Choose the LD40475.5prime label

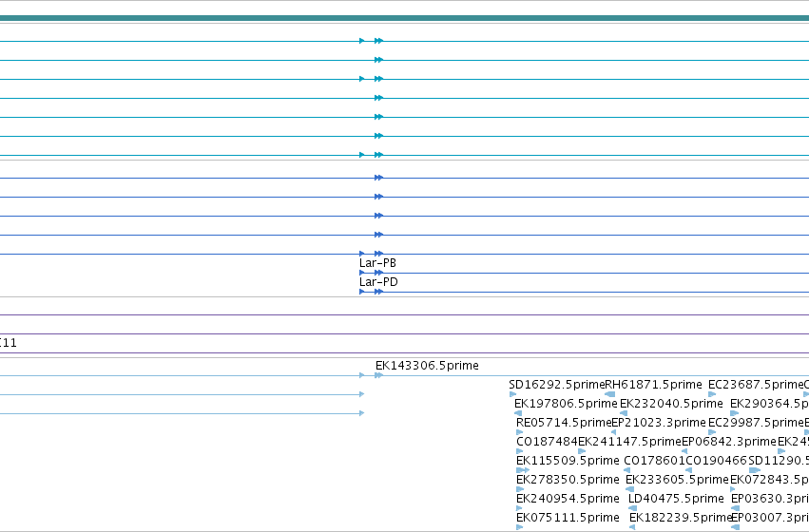pyautogui.click(x=676, y=499)
